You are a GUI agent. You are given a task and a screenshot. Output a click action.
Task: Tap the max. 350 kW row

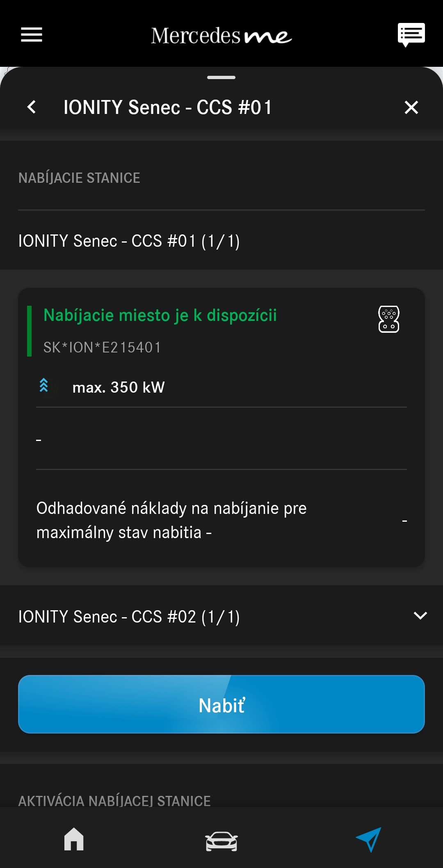(x=119, y=387)
